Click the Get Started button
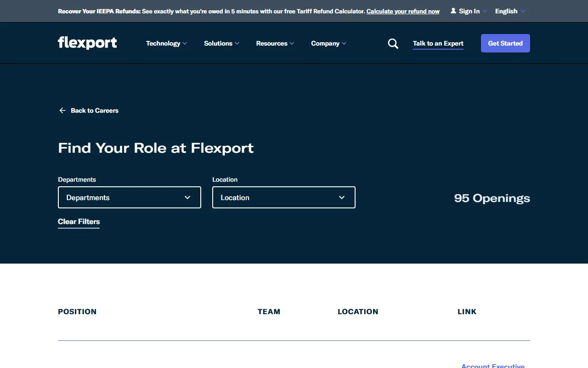Image resolution: width=588 pixels, height=368 pixels. (x=505, y=43)
